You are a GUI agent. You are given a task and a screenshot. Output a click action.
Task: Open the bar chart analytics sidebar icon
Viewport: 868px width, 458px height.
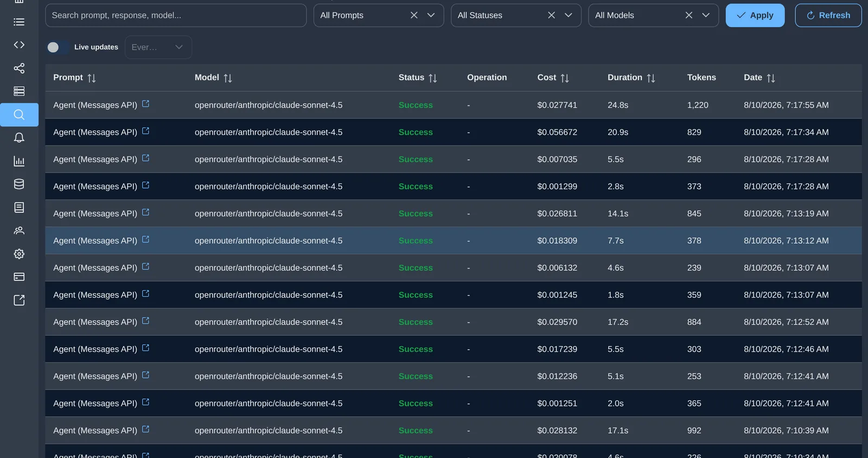point(19,161)
